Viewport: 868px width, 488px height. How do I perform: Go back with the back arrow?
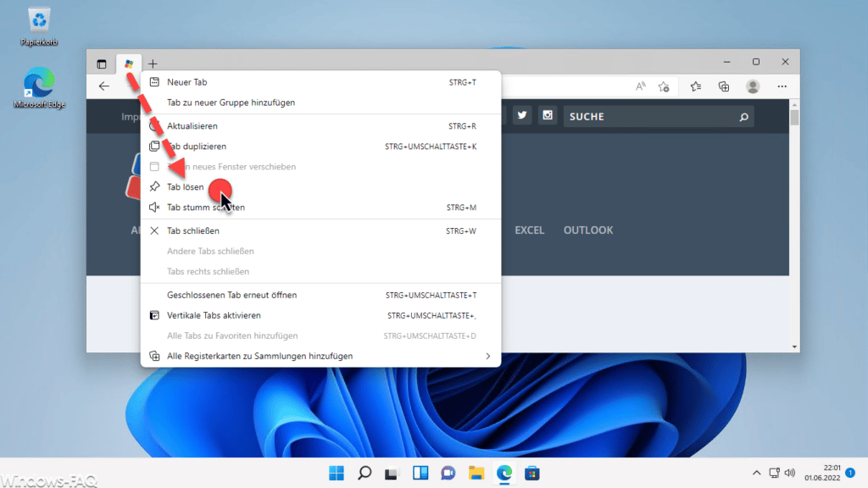pyautogui.click(x=104, y=86)
